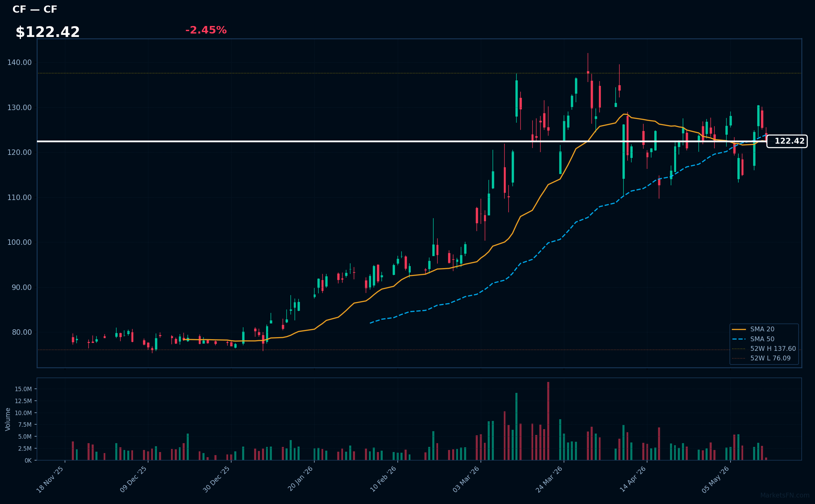
Task: Click the 12.5M volume axis label
Action: coord(23,401)
